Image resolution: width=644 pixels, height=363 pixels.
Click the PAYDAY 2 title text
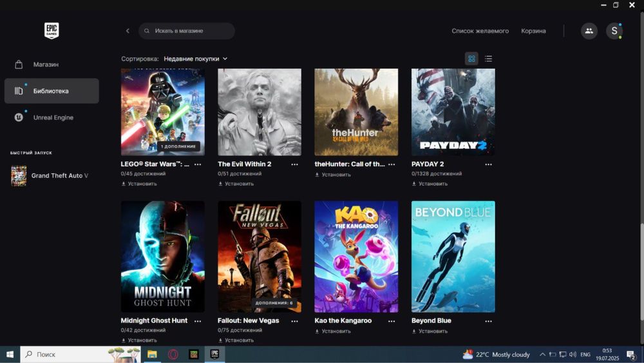coord(428,164)
